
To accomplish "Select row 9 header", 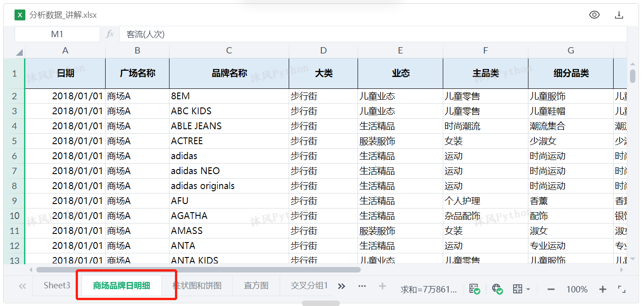I will (x=14, y=201).
